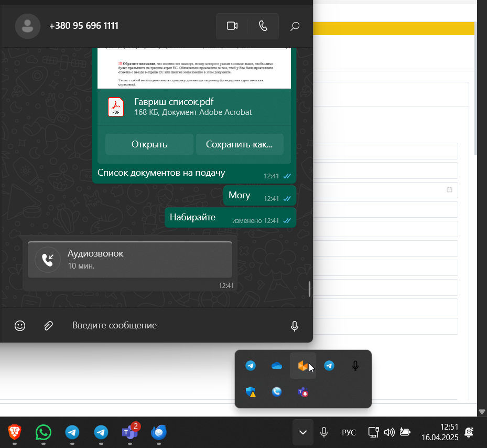The image size is (487, 448).
Task: Open Windows Security shield with warning icon
Action: point(251,392)
